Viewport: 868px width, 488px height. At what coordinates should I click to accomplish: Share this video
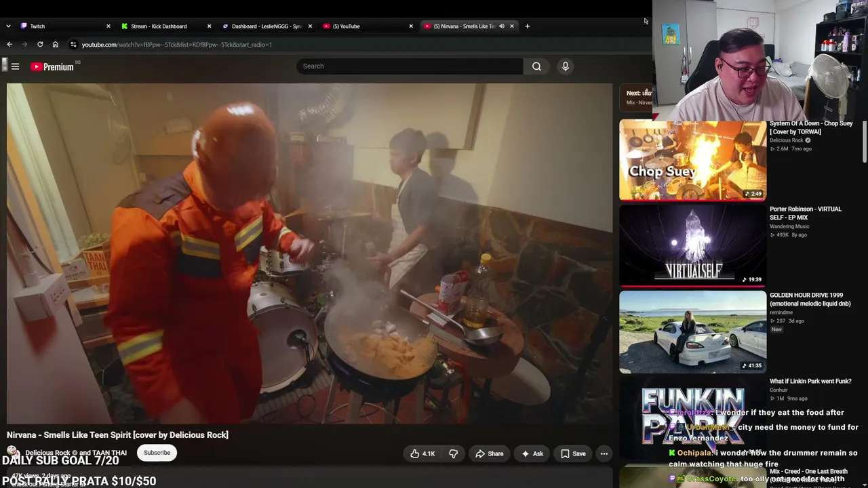pos(489,453)
